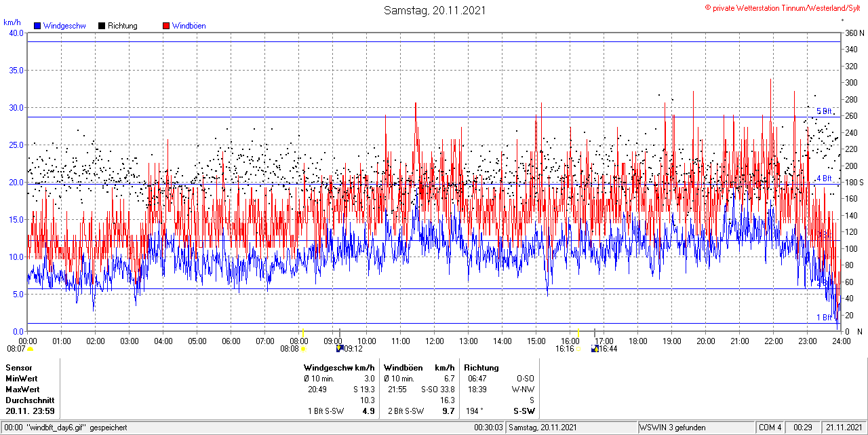Screen dimensions: 868x435
Task: Click the windbft_day6.gif gespeichert status message
Action: pyautogui.click(x=65, y=428)
